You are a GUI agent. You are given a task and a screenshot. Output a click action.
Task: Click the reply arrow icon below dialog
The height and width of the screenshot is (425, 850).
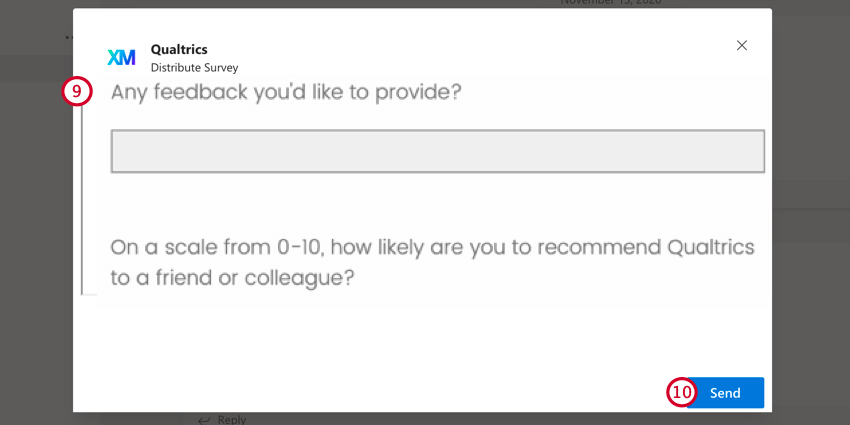[204, 420]
